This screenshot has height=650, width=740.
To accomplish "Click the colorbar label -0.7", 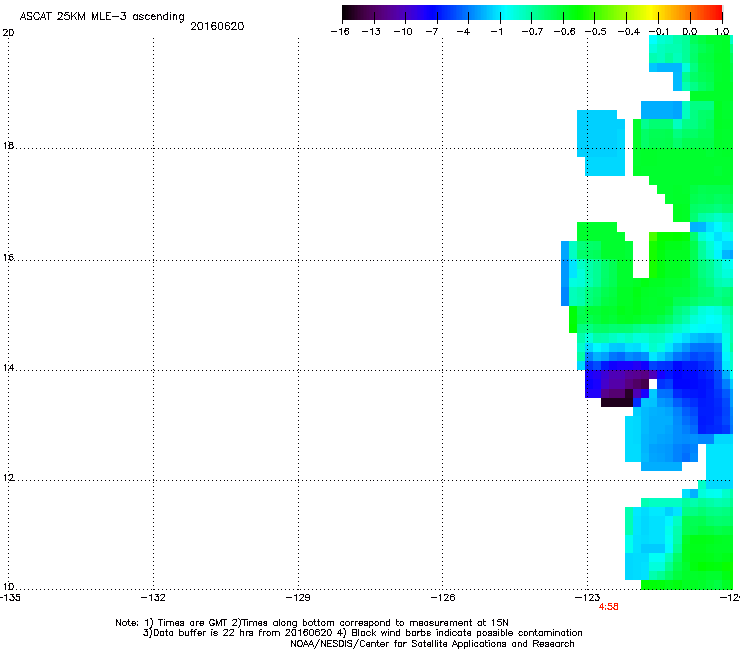I will click(x=532, y=32).
